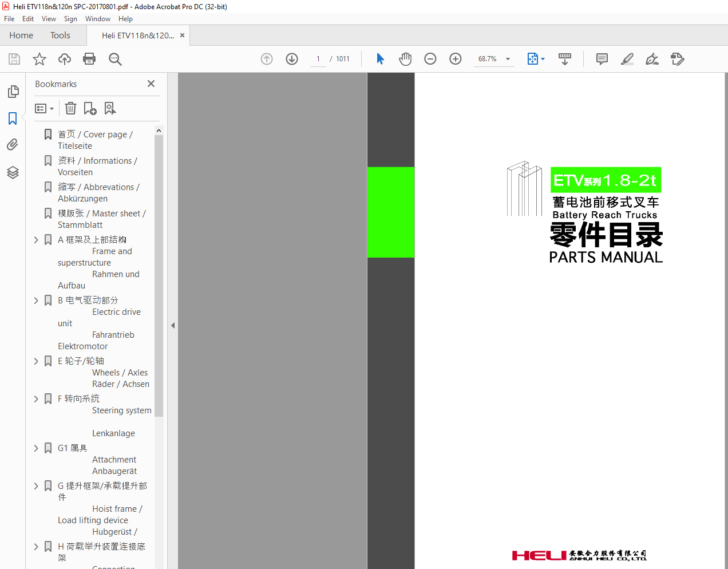
Task: Go to previous page arrow
Action: 267,59
